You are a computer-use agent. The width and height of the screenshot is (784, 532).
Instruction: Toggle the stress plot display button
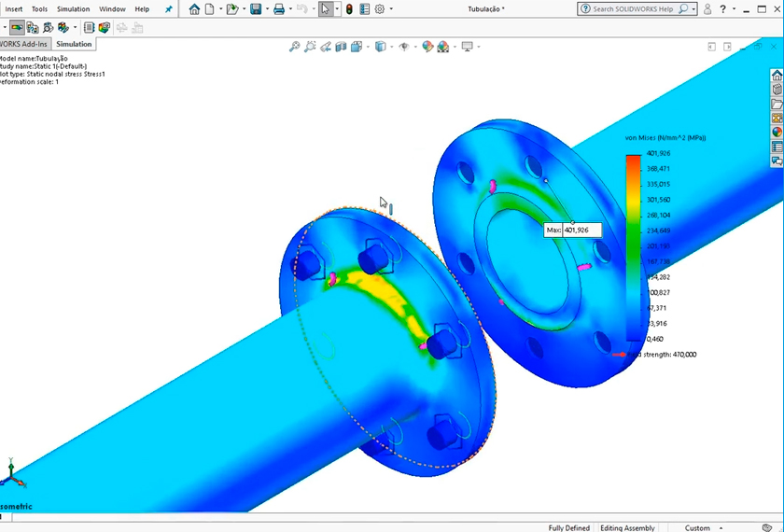coord(17,28)
